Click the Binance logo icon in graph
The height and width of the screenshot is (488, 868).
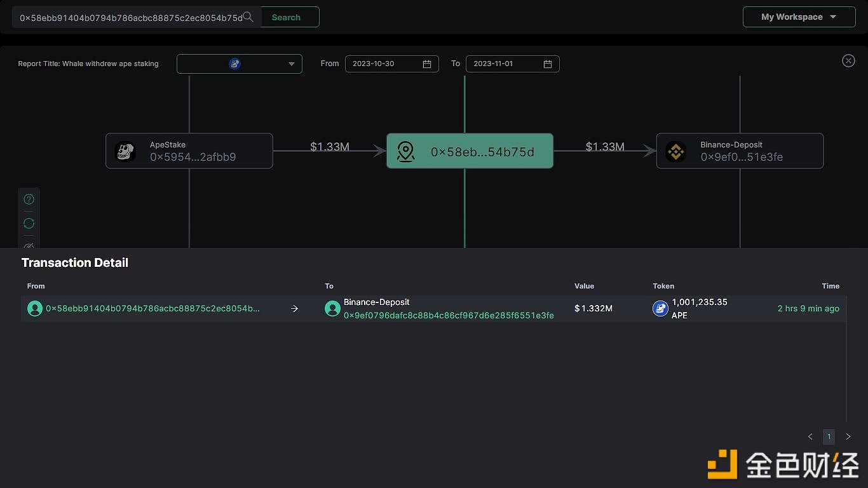[x=675, y=151]
